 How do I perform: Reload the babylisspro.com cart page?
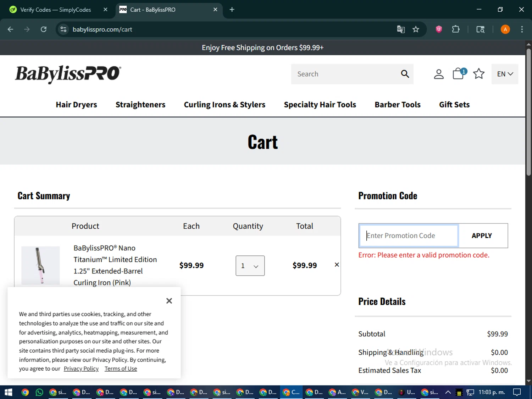[44, 29]
